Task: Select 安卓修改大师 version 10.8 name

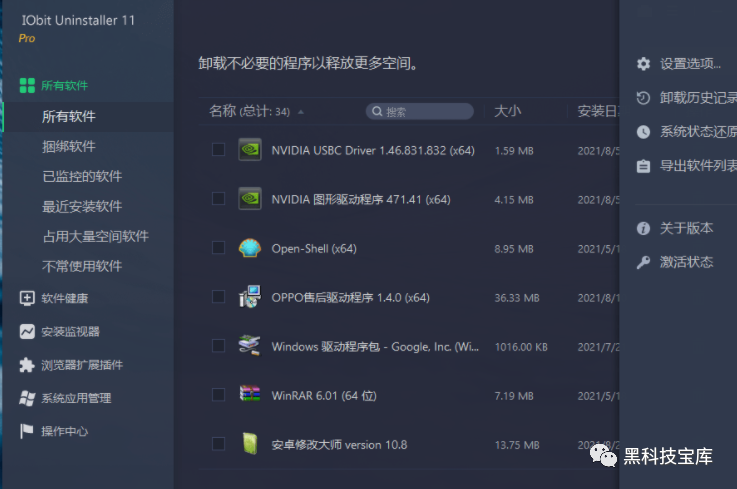Action: [x=339, y=445]
